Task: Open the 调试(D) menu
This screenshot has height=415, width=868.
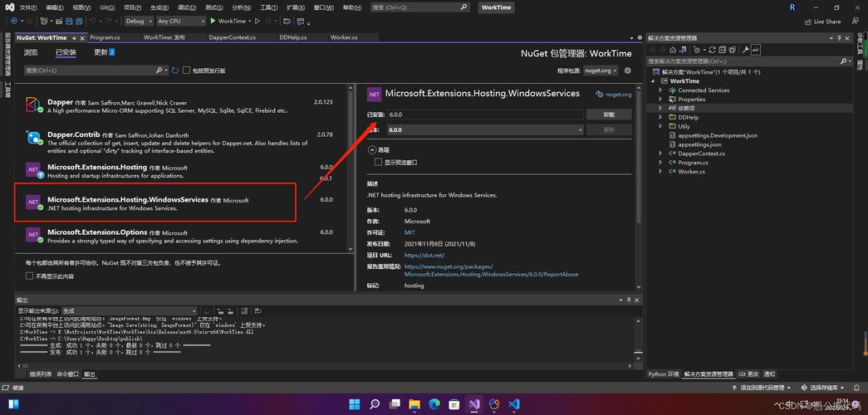Action: [187, 7]
